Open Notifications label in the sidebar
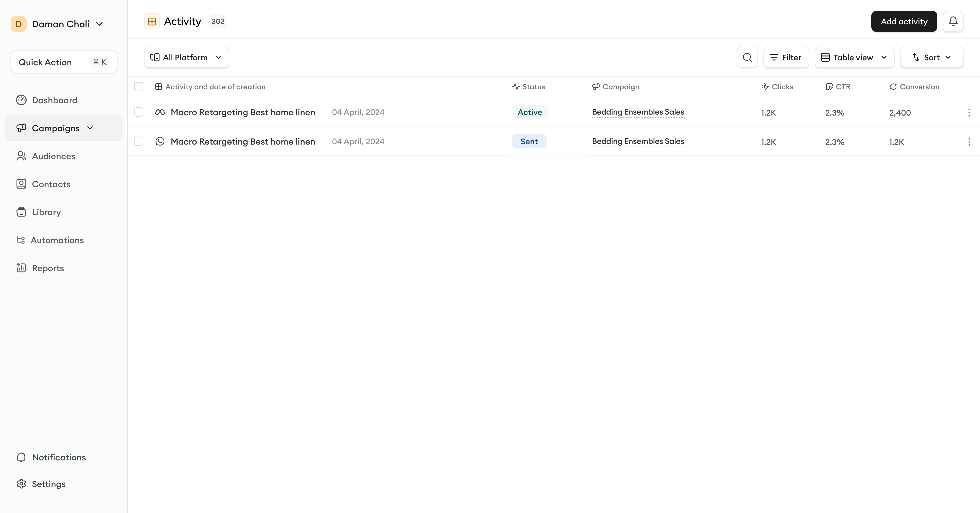The height and width of the screenshot is (513, 980). click(59, 457)
